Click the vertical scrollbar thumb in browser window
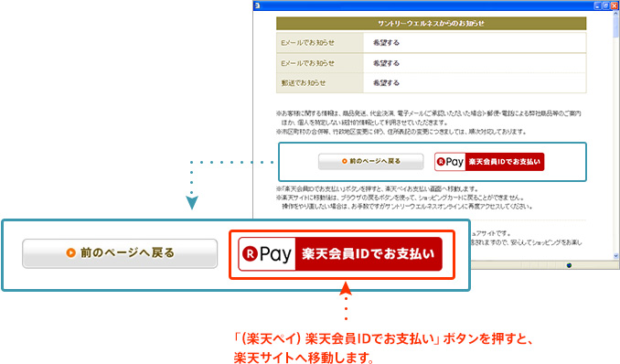The image size is (620, 364). click(x=616, y=27)
